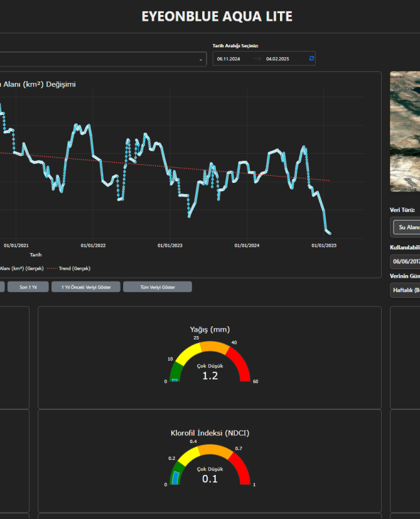The height and width of the screenshot is (519, 420).
Task: Click the blue refresh icon in date range
Action: click(312, 58)
